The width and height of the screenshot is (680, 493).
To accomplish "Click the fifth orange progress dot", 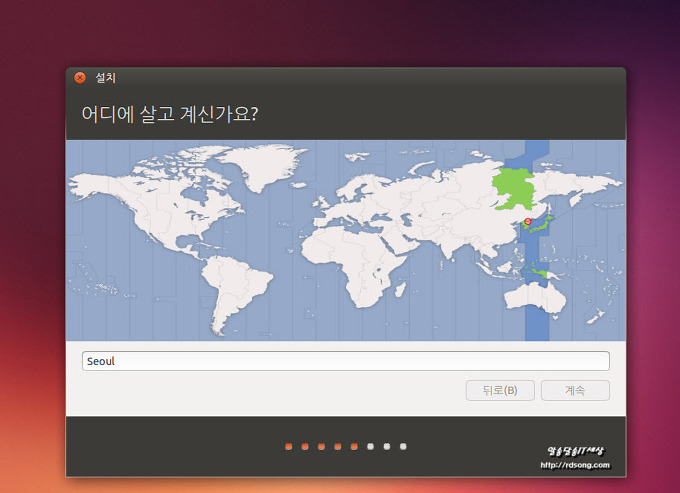I will tap(354, 446).
